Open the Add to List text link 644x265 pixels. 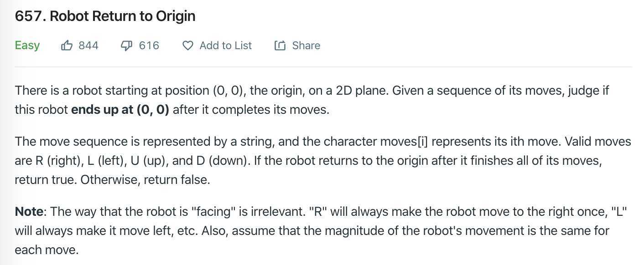click(225, 46)
